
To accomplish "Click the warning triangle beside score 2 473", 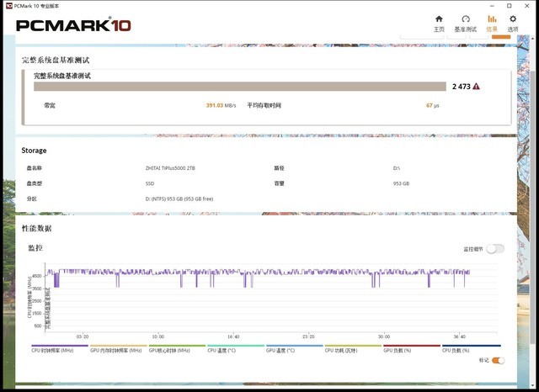I will [x=476, y=86].
